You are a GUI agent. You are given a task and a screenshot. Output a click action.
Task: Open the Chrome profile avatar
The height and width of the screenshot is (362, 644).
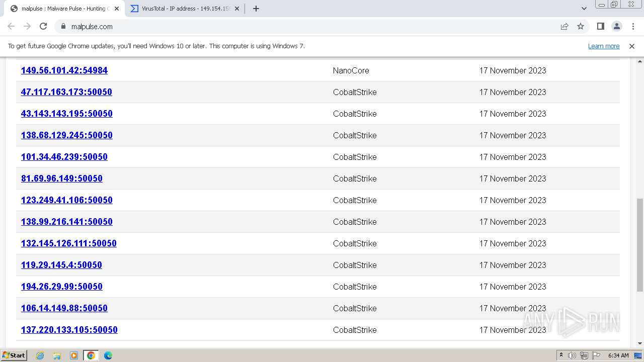(x=617, y=26)
